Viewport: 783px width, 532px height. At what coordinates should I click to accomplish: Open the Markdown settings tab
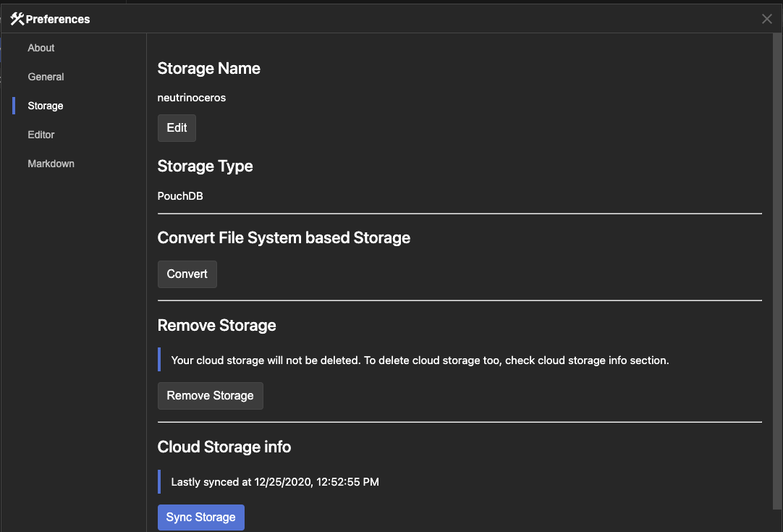pos(51,164)
